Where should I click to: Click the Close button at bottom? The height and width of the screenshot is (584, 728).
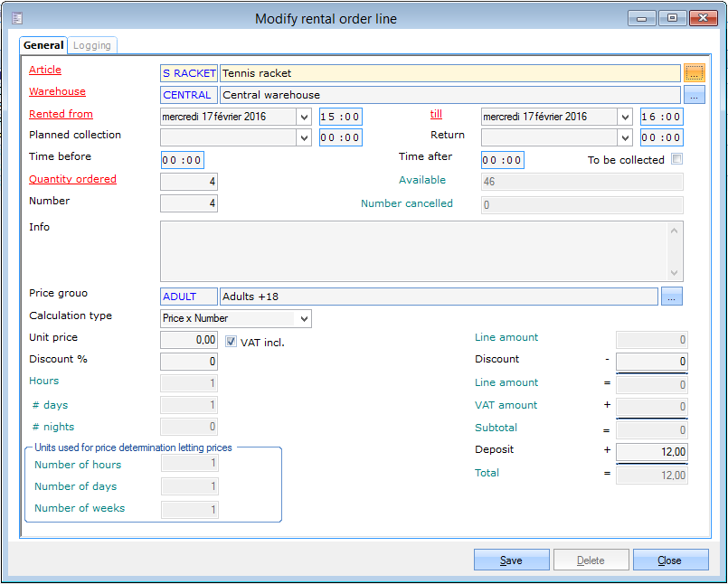click(669, 560)
